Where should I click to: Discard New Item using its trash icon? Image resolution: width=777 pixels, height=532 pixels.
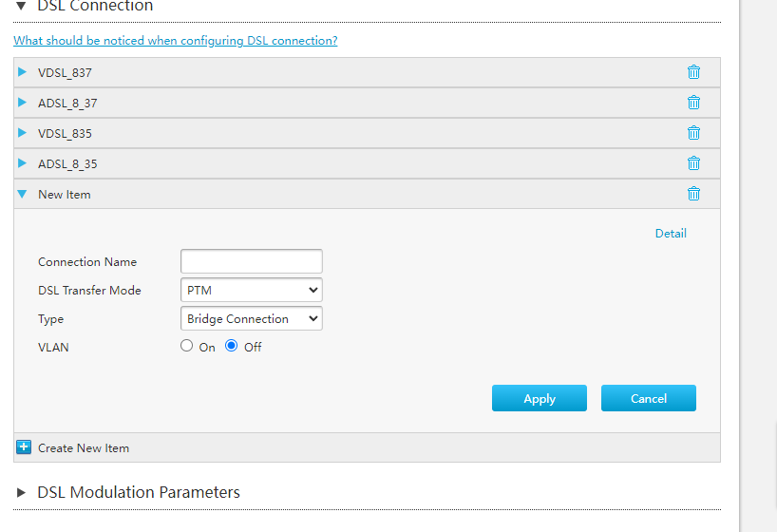(693, 194)
